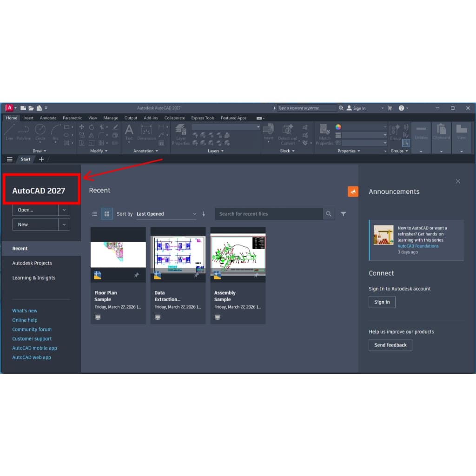Select the Line draw tool
Image resolution: width=476 pixels, height=476 pixels.
click(9, 132)
